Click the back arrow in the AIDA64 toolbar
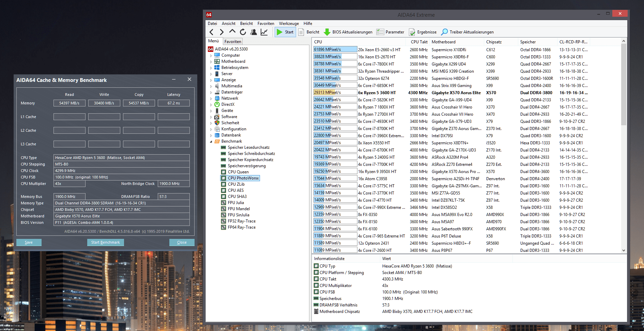Image resolution: width=644 pixels, height=331 pixels. click(x=212, y=32)
